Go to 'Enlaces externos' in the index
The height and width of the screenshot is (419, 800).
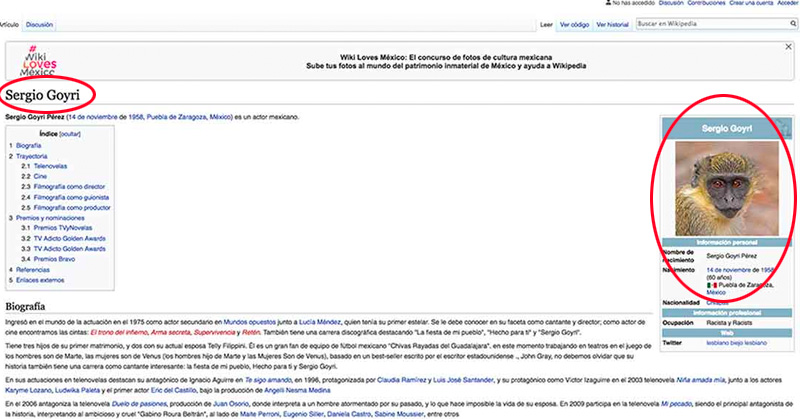pyautogui.click(x=41, y=279)
